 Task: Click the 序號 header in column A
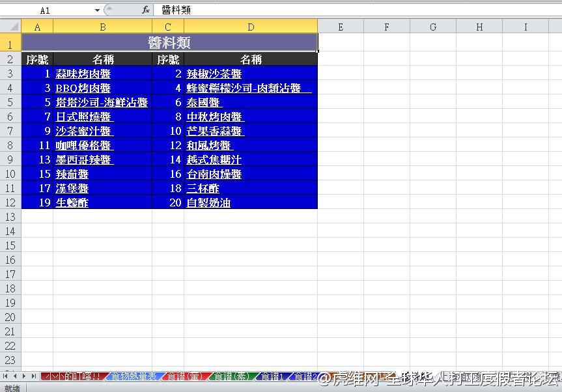point(37,59)
